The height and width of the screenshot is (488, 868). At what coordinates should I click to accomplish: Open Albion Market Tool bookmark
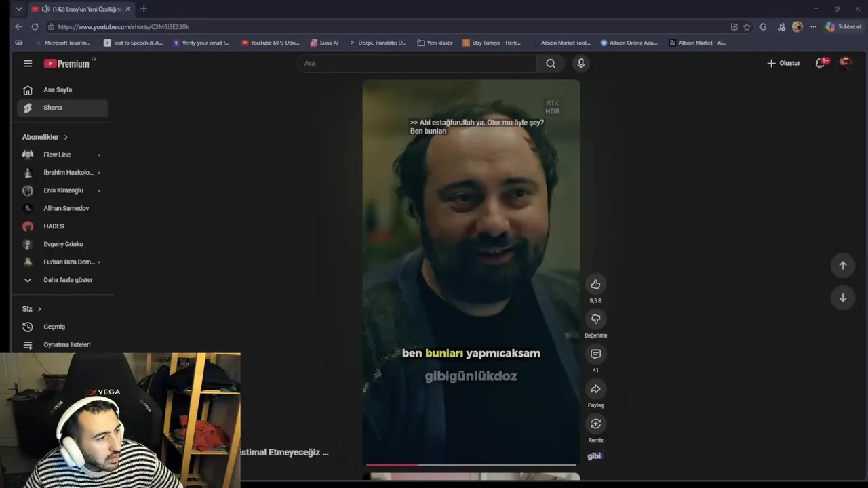click(561, 43)
